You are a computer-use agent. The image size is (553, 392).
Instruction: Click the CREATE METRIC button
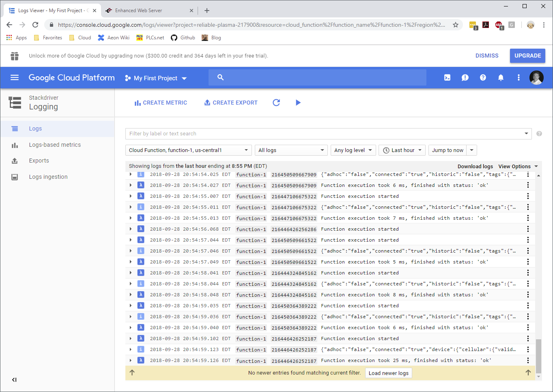point(161,103)
